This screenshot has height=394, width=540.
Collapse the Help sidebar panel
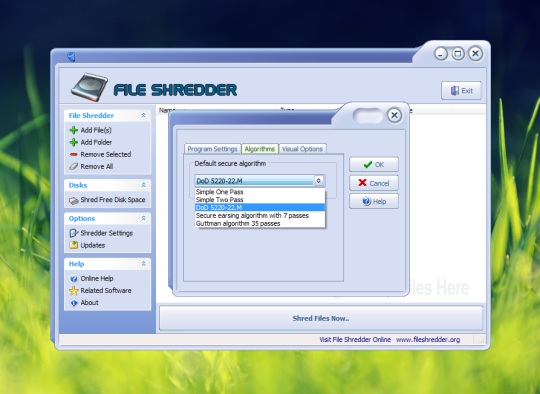coord(144,264)
